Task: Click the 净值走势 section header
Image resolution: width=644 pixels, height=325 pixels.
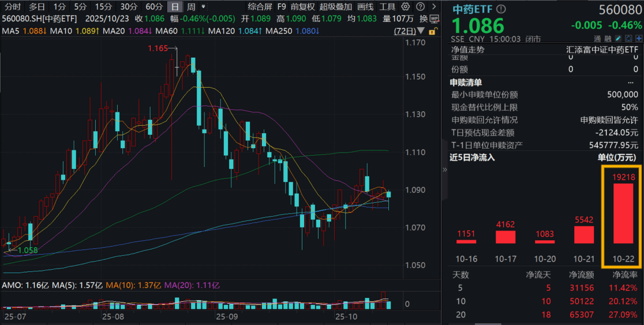Action: point(468,49)
